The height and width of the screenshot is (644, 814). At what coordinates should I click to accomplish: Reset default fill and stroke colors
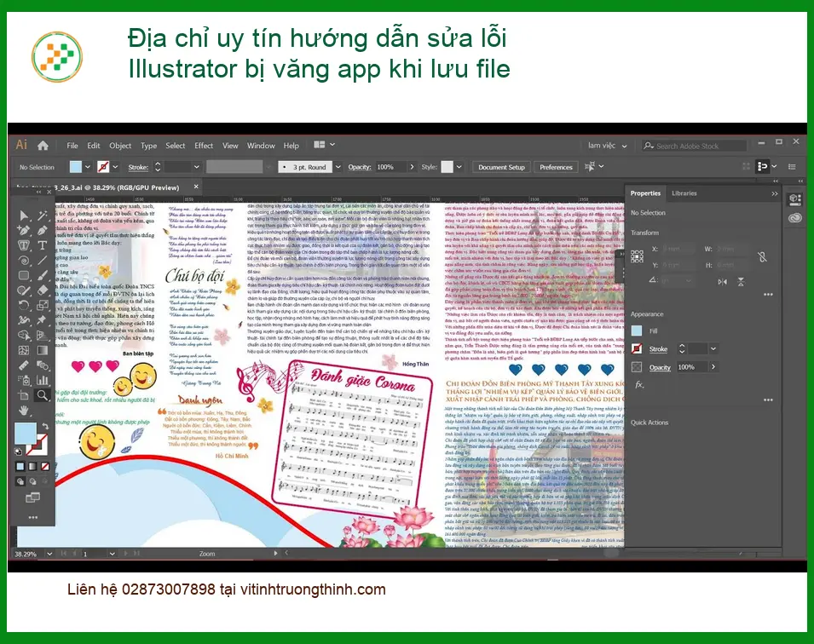tap(19, 451)
